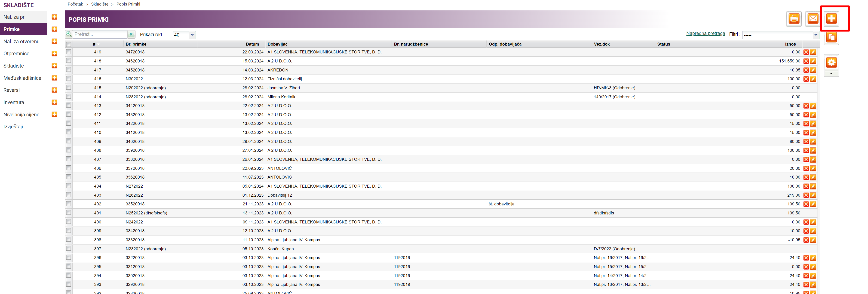Click the add new primka plus icon
This screenshot has width=868, height=294.
[x=831, y=19]
